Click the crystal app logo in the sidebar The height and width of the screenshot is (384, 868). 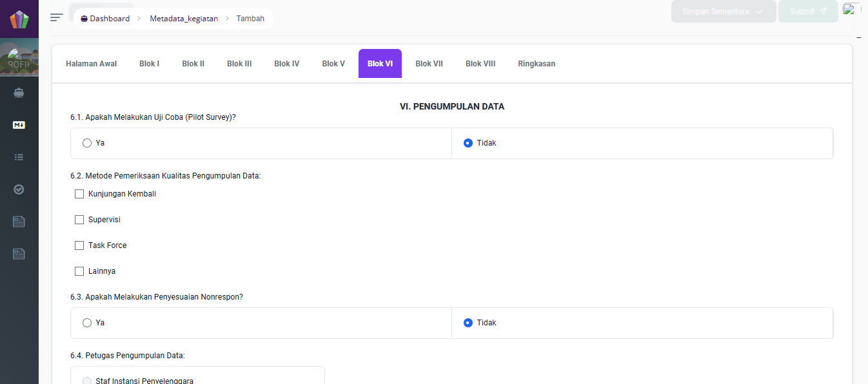[x=19, y=19]
